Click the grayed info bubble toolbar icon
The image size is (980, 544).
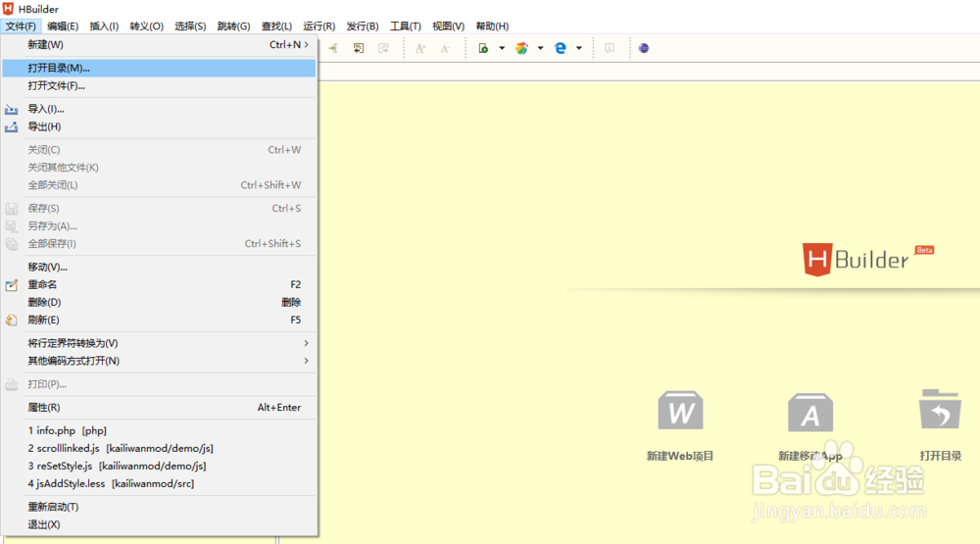(610, 48)
